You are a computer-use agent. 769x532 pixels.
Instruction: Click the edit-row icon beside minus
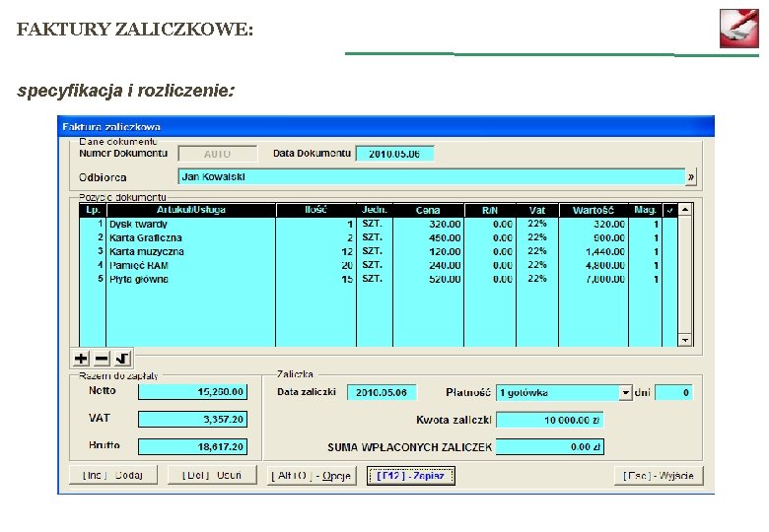click(122, 359)
